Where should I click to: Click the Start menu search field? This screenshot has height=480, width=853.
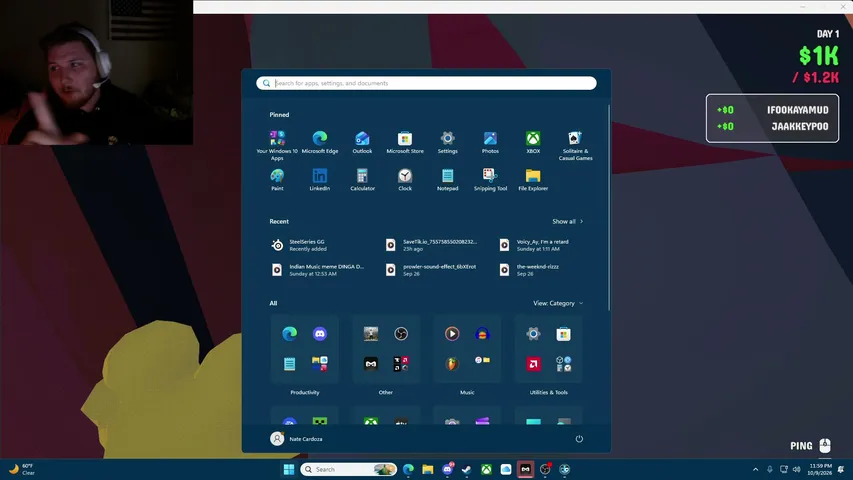pos(426,83)
